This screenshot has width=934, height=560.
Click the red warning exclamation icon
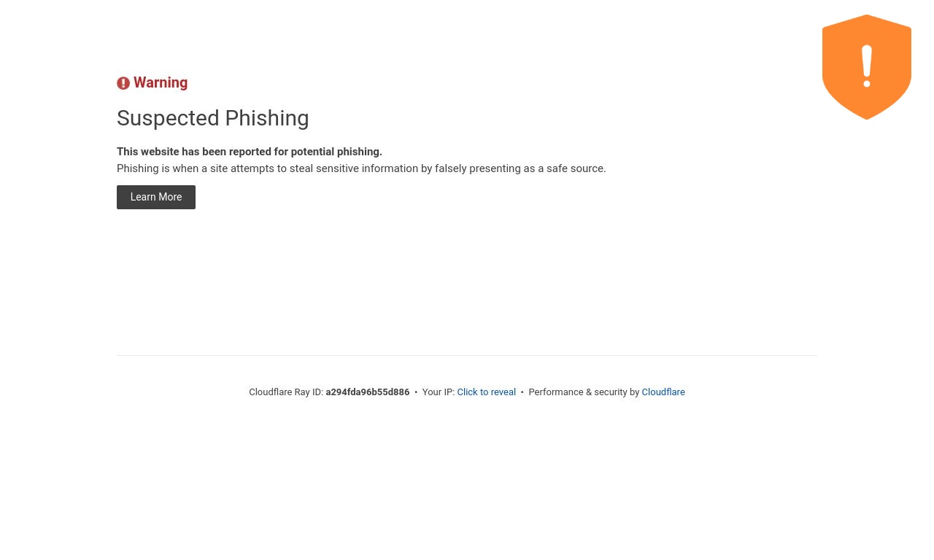pos(123,83)
